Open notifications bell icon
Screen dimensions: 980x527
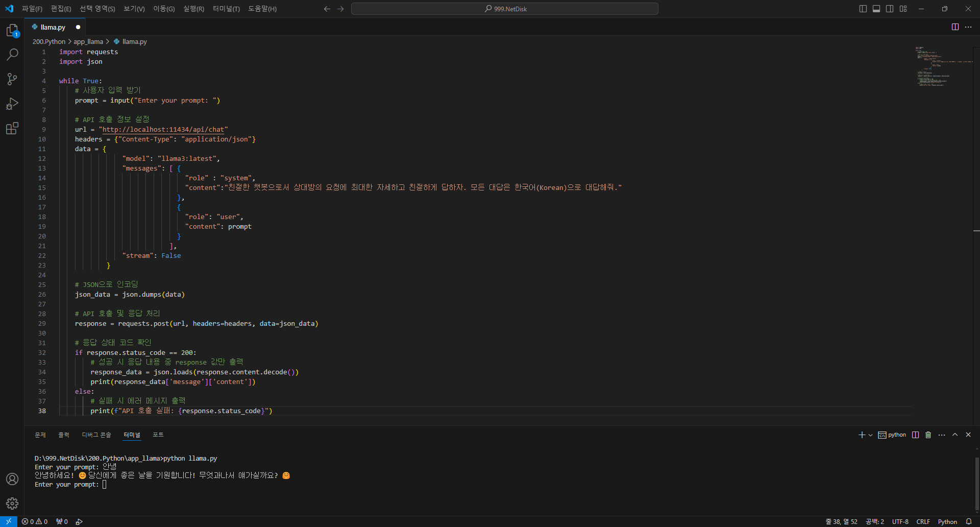[969, 521]
